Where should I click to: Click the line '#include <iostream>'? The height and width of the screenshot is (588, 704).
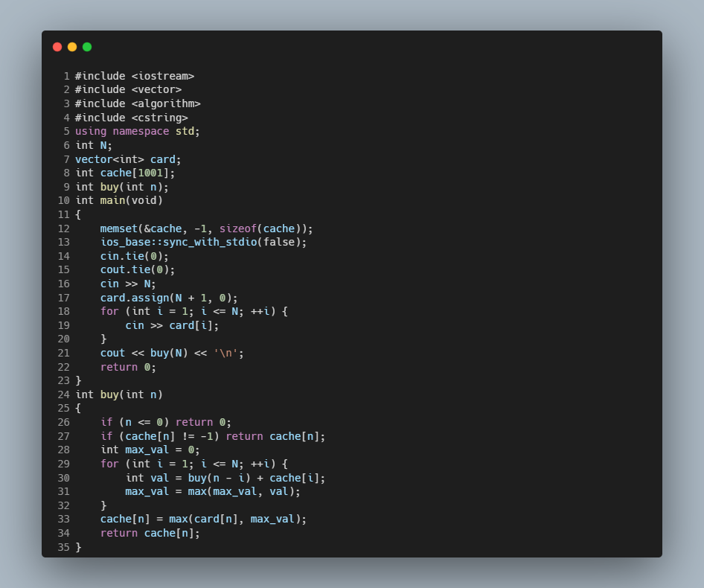tap(134, 76)
